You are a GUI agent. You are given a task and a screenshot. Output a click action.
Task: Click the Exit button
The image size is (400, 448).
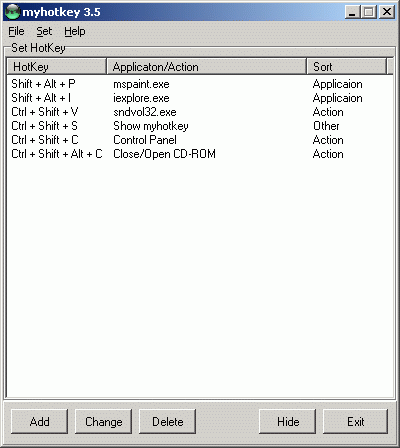355,422
